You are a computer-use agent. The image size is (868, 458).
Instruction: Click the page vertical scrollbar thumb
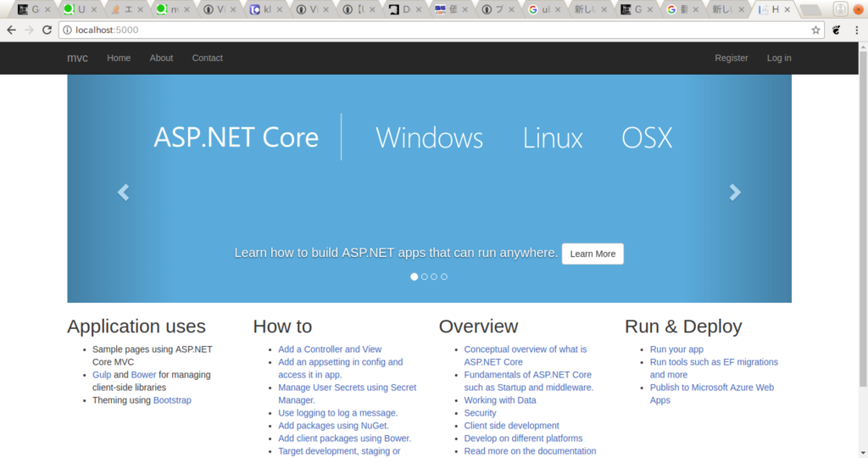(x=862, y=219)
